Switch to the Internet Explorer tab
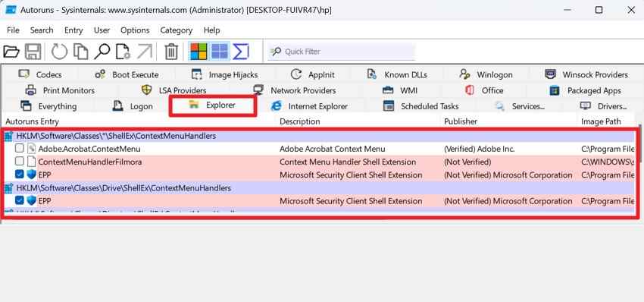Viewport: 644px width, 302px height. [309, 106]
